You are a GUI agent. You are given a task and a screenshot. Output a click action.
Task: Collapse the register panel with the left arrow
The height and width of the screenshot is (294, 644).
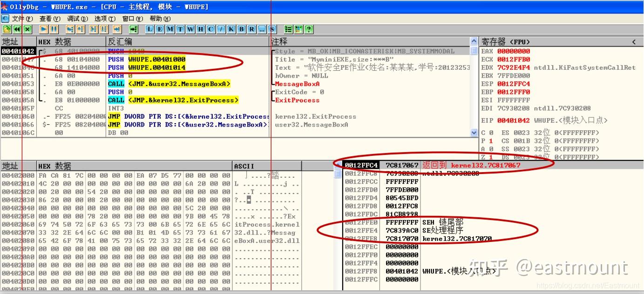pos(634,41)
